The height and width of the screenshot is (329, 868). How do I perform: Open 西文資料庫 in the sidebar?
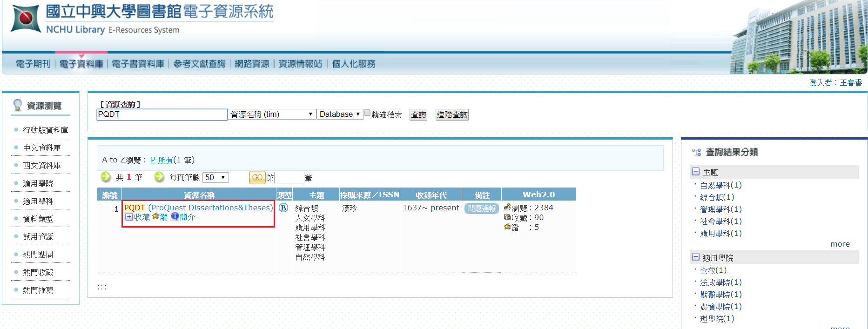click(x=42, y=165)
